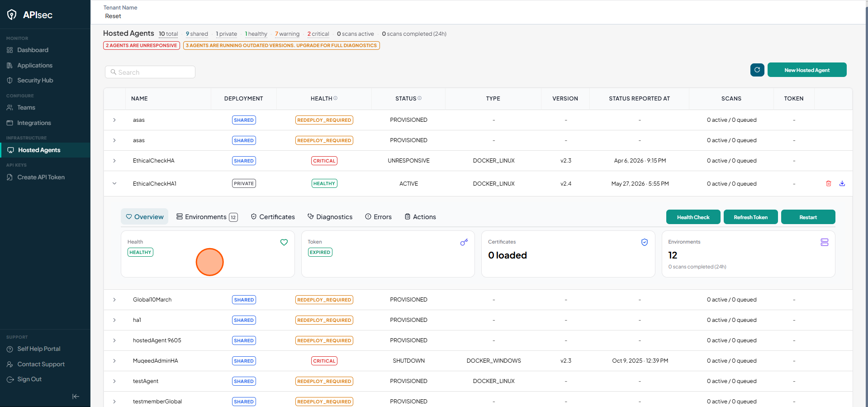868x407 pixels.
Task: Run the Health Check button
Action: click(693, 217)
